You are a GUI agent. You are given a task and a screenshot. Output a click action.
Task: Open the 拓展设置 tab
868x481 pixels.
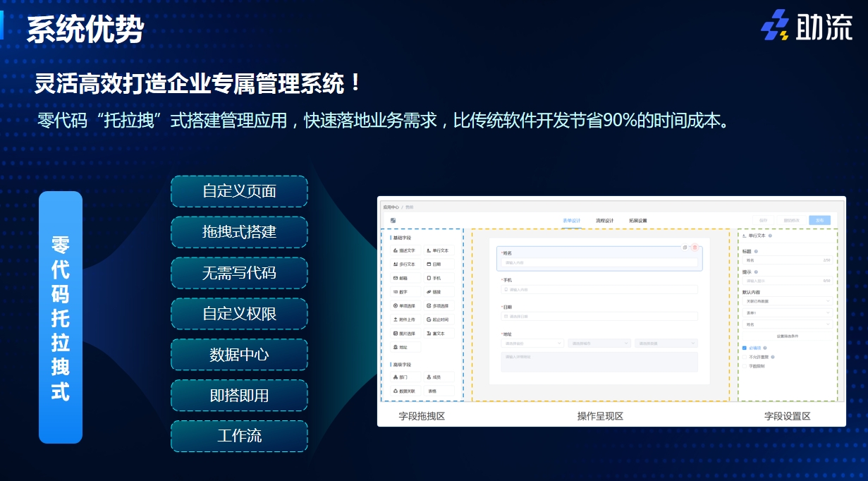(x=638, y=220)
